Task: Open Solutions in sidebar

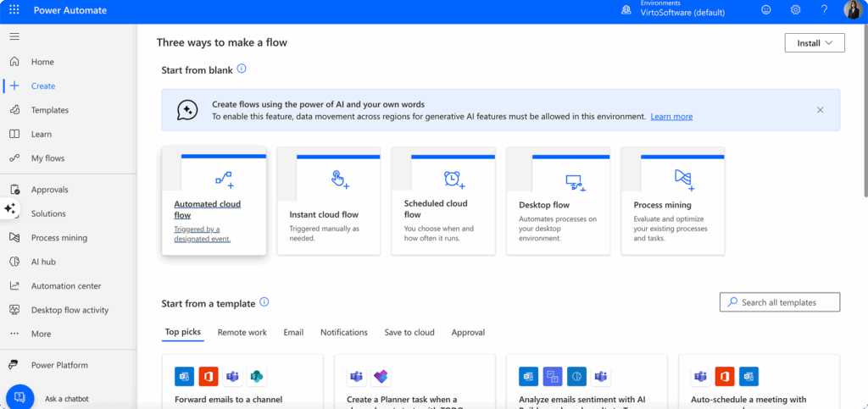Action: 48,213
